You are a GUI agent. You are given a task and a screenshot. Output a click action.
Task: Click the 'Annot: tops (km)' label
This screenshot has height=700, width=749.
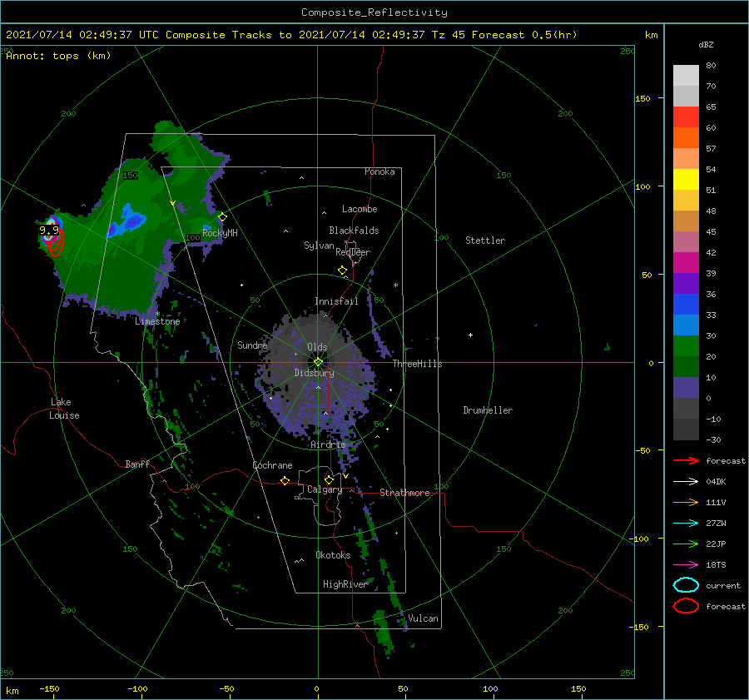pos(58,56)
